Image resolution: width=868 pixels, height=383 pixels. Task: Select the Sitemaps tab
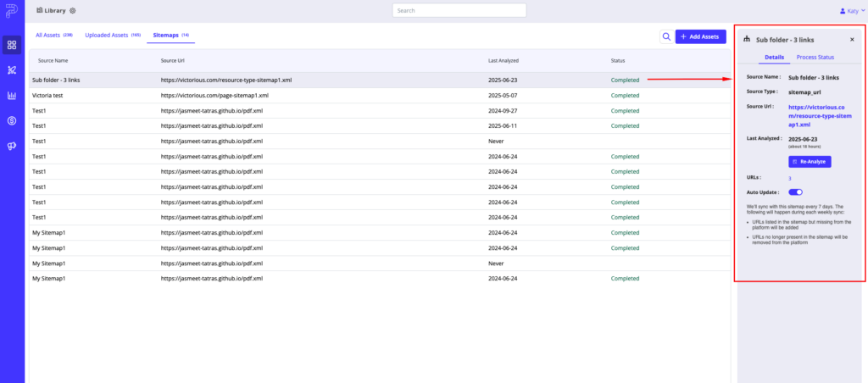tap(170, 35)
